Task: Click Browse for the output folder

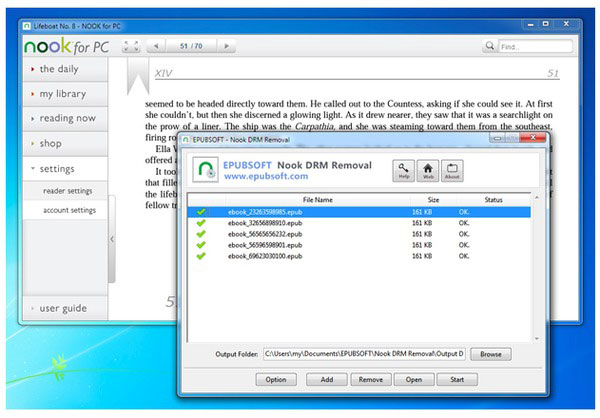Action: (491, 354)
